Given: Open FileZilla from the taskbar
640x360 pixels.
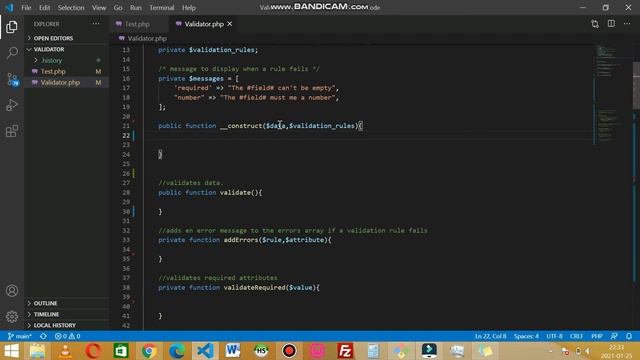Looking at the screenshot, I should tap(345, 351).
